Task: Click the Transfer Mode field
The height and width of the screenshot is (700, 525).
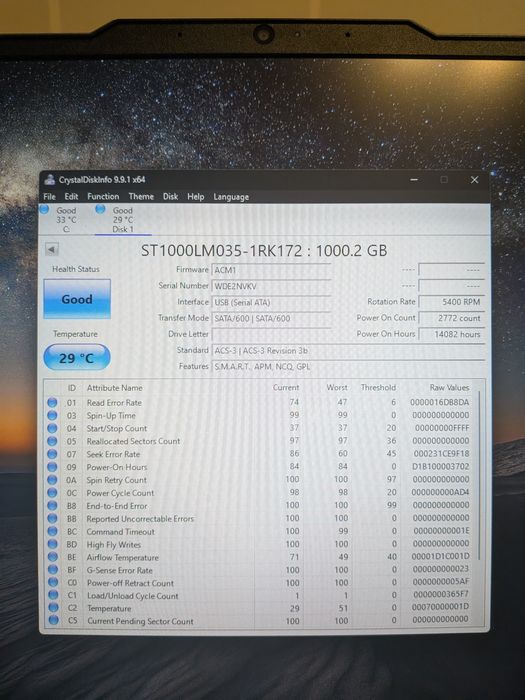Action: tap(271, 318)
